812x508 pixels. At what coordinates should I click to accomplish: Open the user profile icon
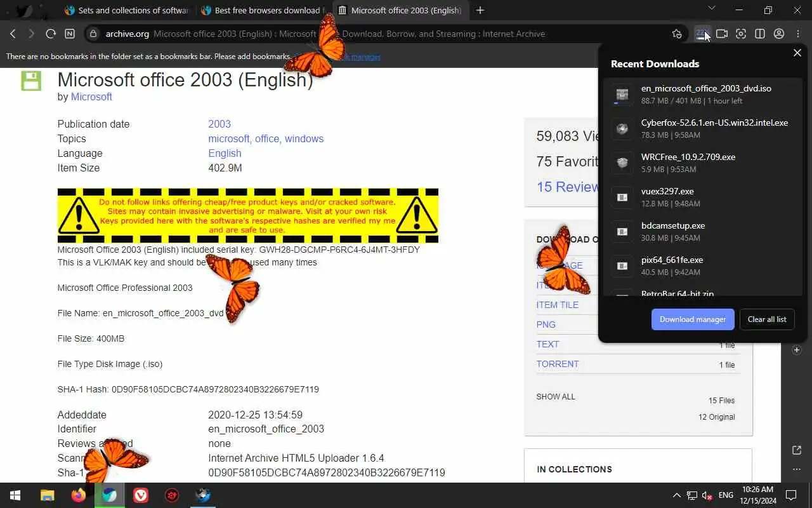779,34
